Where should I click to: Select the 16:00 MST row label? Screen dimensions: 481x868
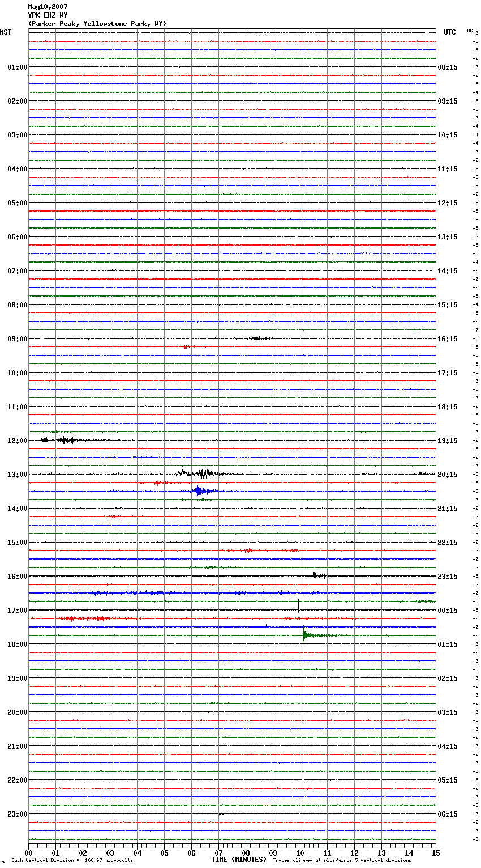[x=17, y=577]
